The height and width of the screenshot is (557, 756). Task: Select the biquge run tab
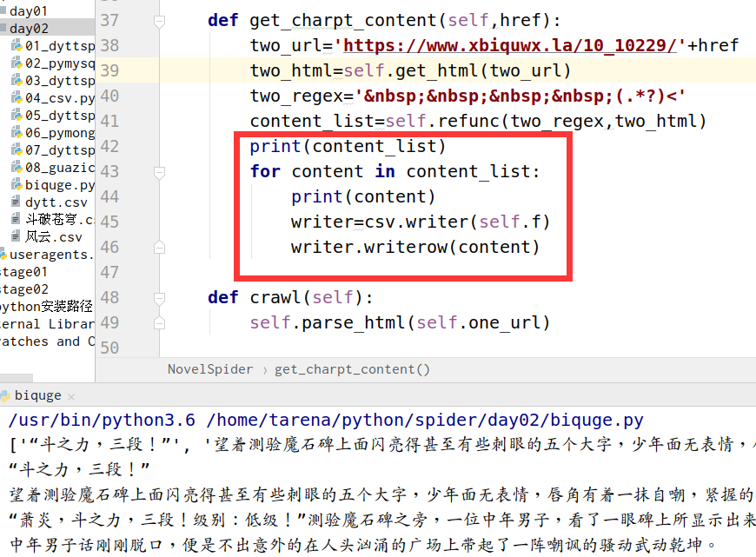coord(38,395)
